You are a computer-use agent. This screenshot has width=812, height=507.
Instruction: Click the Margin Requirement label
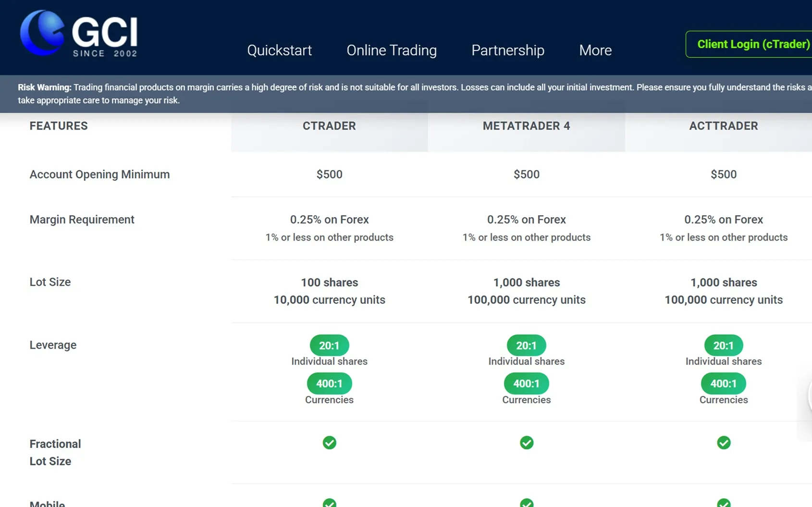coord(82,220)
